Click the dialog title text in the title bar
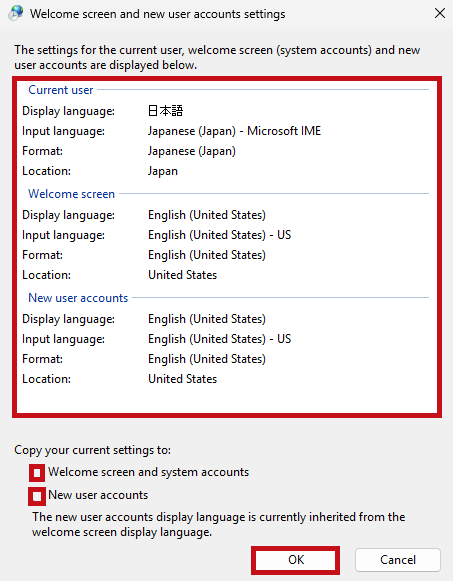Image resolution: width=453 pixels, height=581 pixels. coord(158,14)
